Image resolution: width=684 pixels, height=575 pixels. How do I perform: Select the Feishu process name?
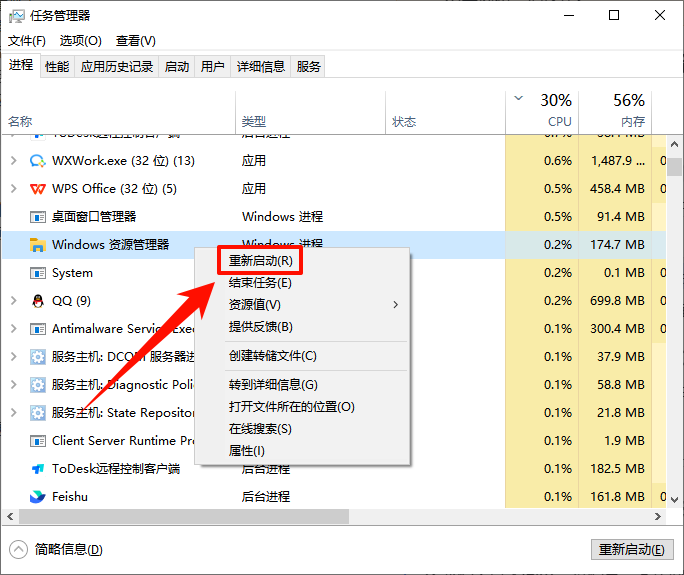click(x=70, y=497)
